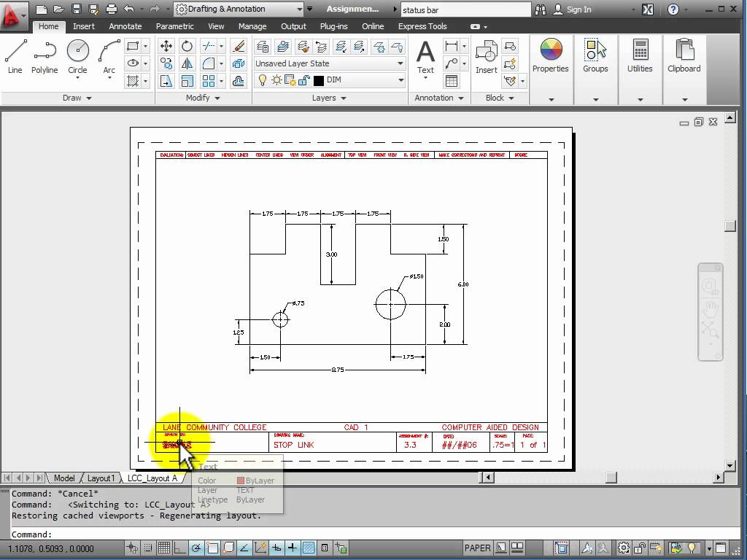Click the Create block icon

510,46
